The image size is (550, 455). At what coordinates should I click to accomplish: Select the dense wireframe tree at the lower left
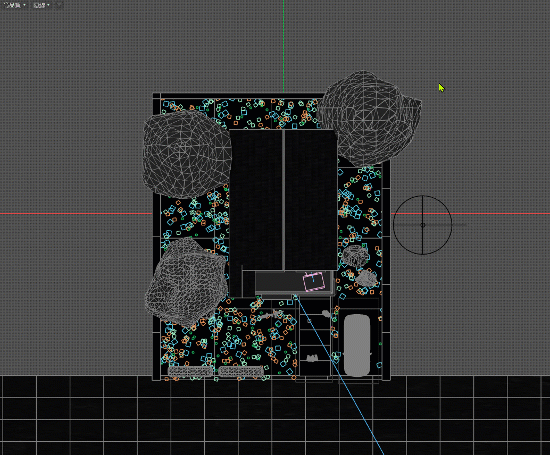(x=186, y=282)
